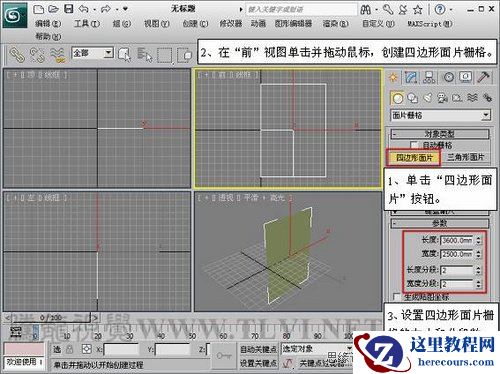Increase the 宽度 spinner value
The width and height of the screenshot is (500, 374).
point(479,252)
